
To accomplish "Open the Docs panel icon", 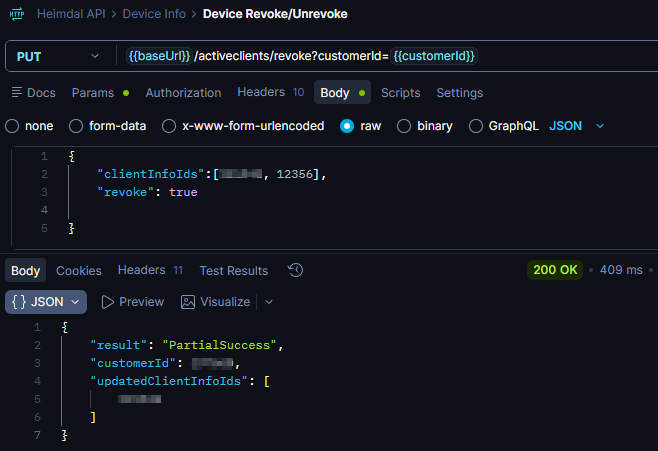I will [x=17, y=92].
